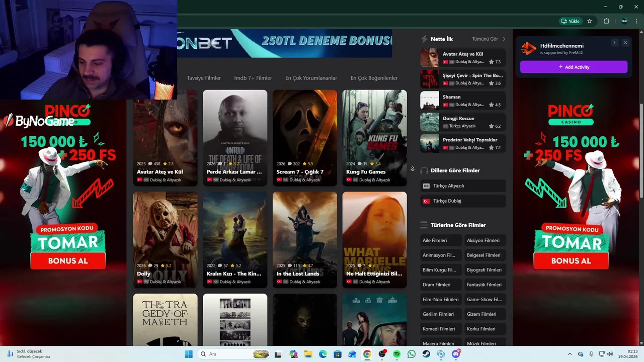Bookmark this page with the star icon
This screenshot has width=644, height=362.
(x=590, y=21)
